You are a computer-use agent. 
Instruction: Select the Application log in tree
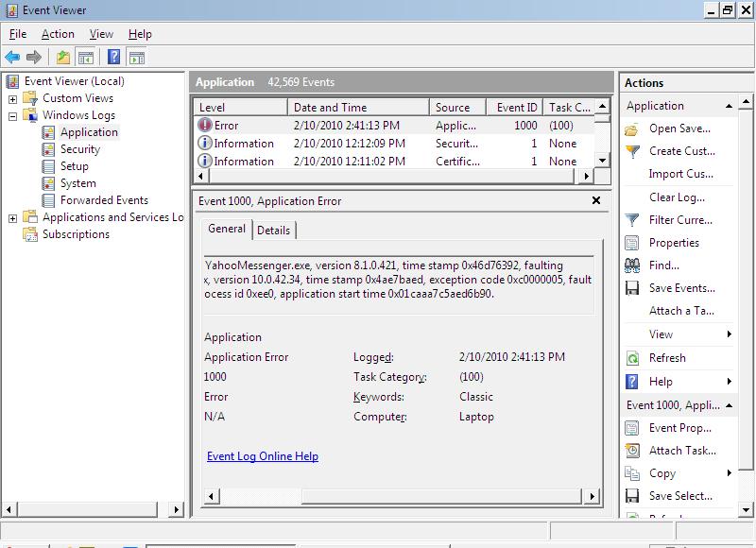click(x=89, y=132)
